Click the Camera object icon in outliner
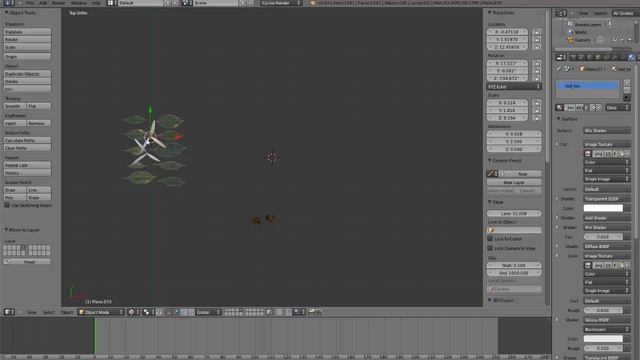Screen dimensions: 640x360 pos(570,40)
